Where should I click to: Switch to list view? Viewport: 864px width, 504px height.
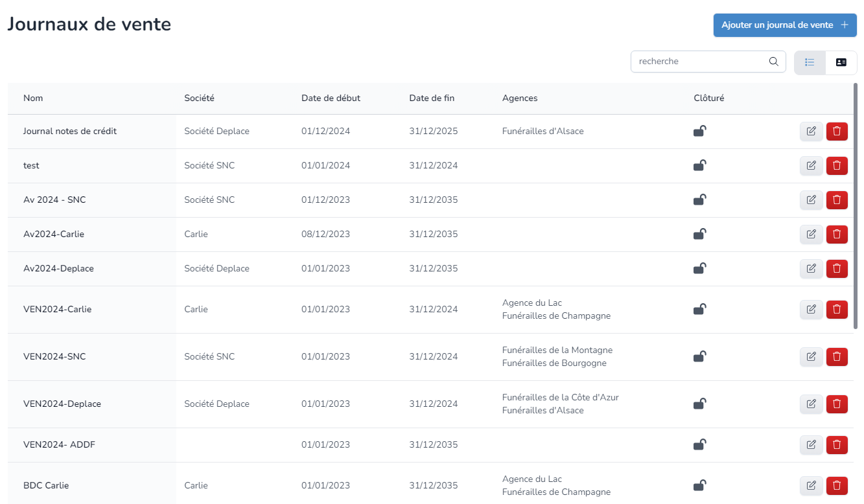coord(810,63)
